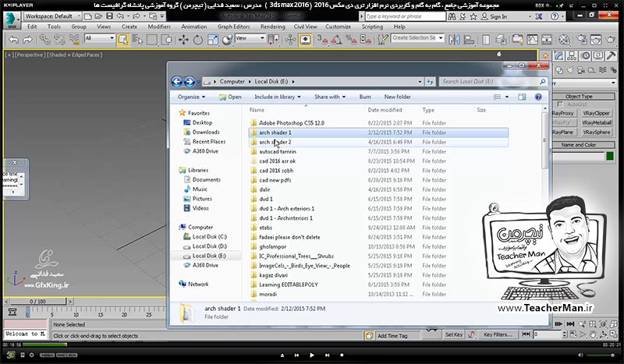Open the Graph Editors menu
This screenshot has height=364, width=624.
(x=233, y=27)
